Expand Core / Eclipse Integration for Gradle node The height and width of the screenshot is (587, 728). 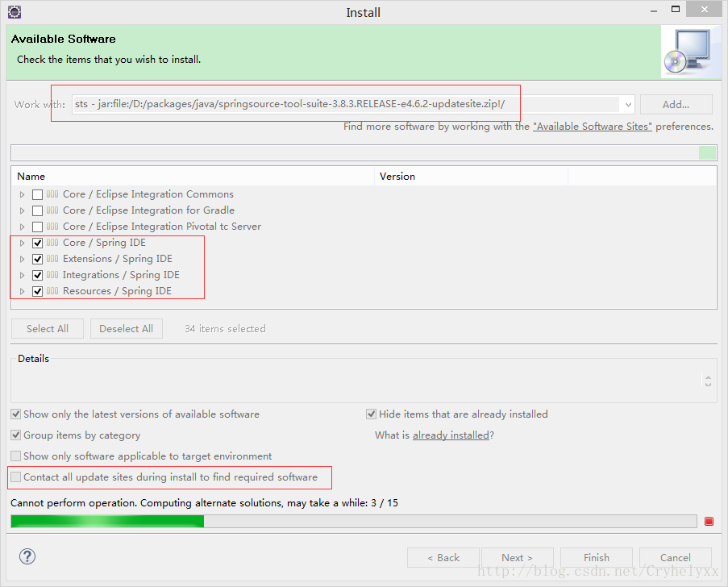coord(22,210)
